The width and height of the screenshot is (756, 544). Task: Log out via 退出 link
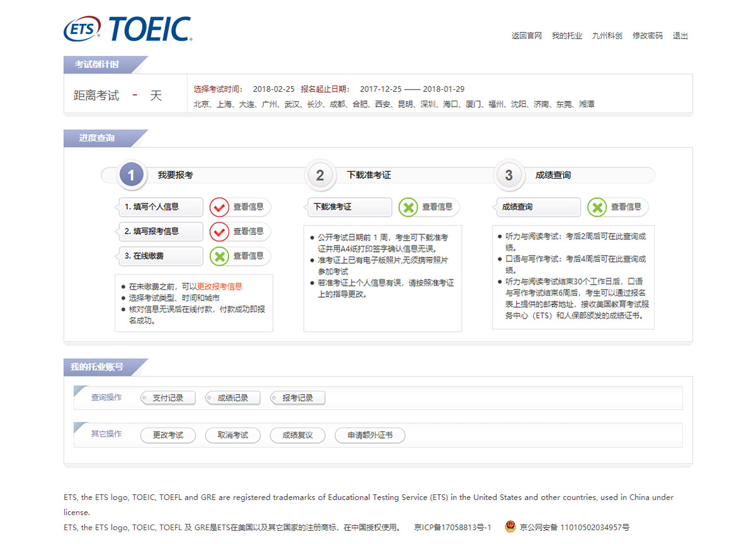click(x=680, y=36)
